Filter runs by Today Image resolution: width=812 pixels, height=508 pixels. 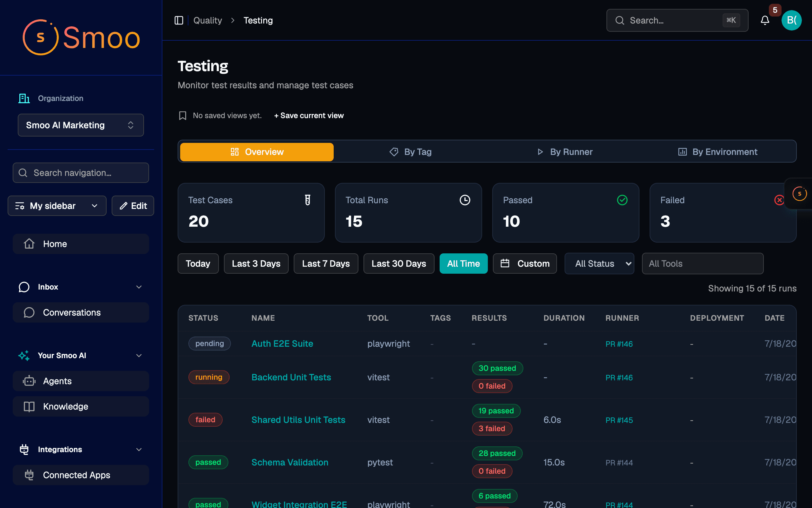click(198, 264)
